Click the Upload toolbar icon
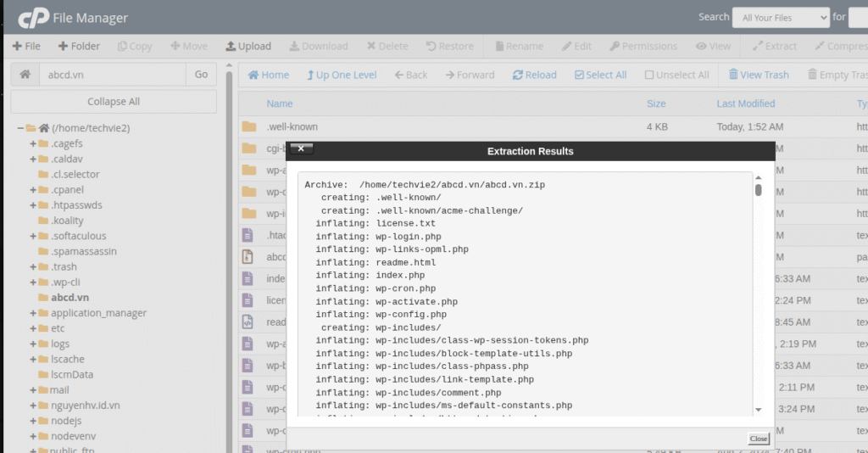Screen dimensions: 868x453 [x=231, y=47]
